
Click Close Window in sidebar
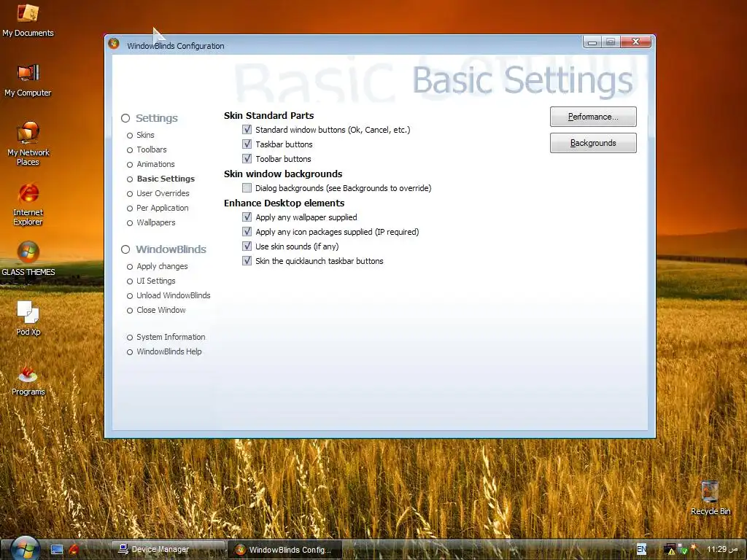tap(156, 310)
